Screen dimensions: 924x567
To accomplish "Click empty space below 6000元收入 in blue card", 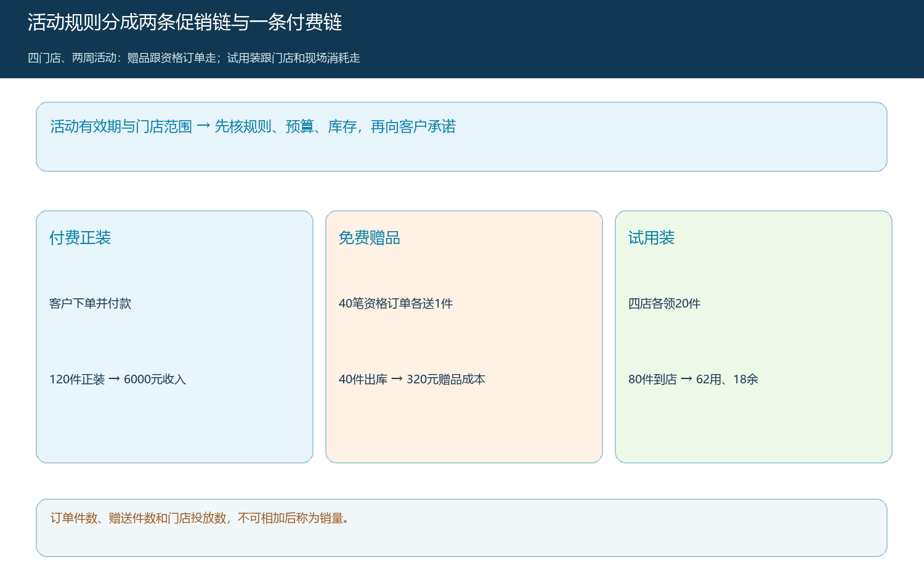I will (x=174, y=425).
